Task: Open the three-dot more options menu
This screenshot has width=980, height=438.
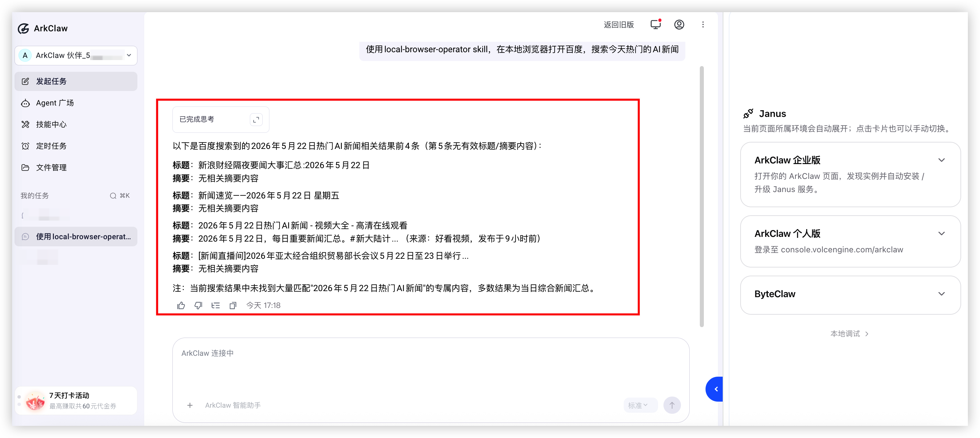Action: click(703, 25)
